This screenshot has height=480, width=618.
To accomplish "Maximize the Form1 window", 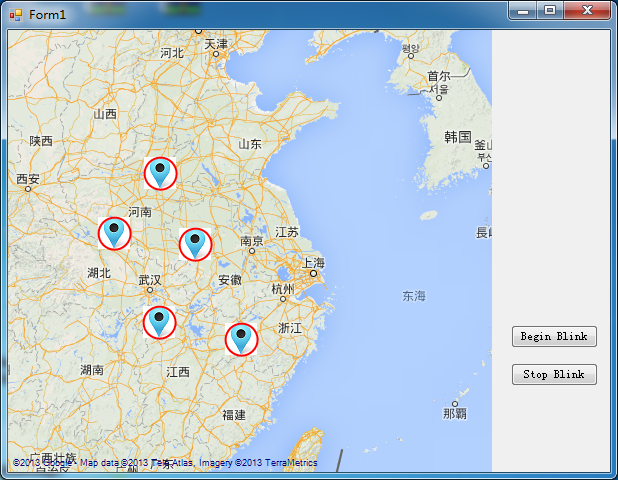I will tap(550, 10).
